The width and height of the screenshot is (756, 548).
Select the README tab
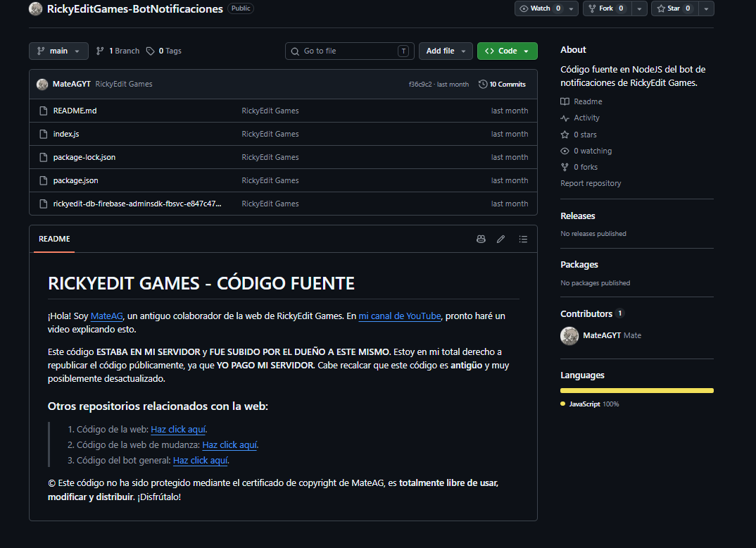pyautogui.click(x=54, y=239)
